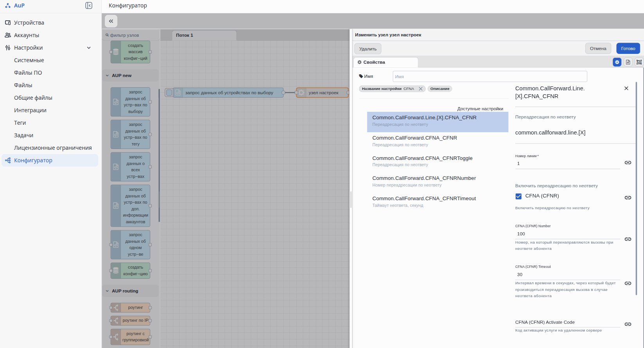The image size is (644, 348).
Task: Select palette node запрос данных о всех устр-вах
Action: [131, 167]
